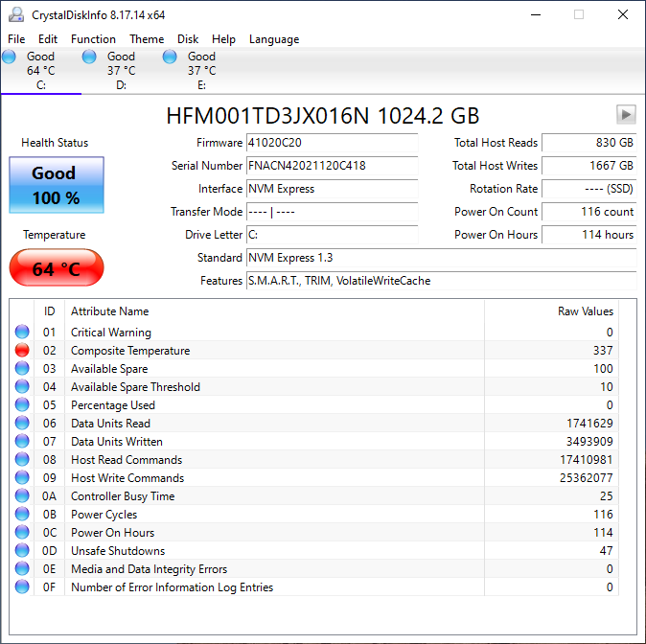
Task: Click status orb for Percentage Used row
Action: point(22,404)
